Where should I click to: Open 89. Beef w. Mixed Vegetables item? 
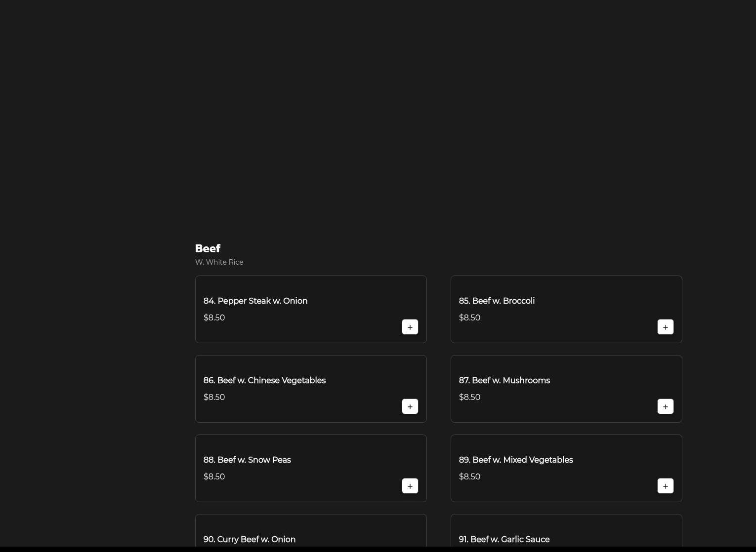coord(515,460)
